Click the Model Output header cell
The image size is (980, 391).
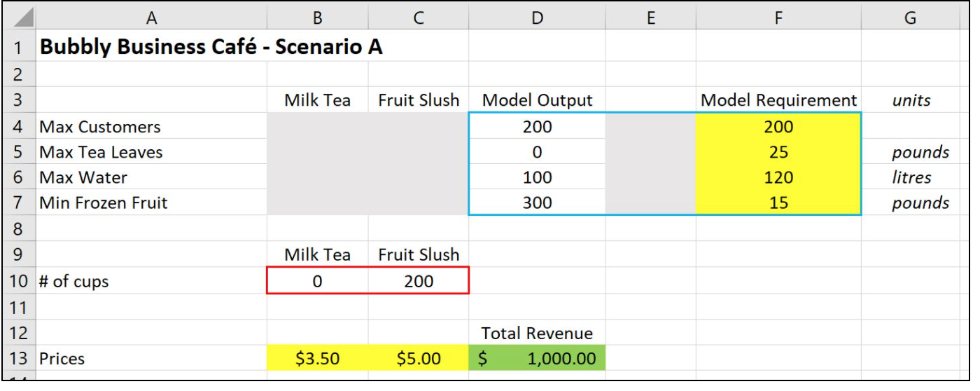click(537, 100)
